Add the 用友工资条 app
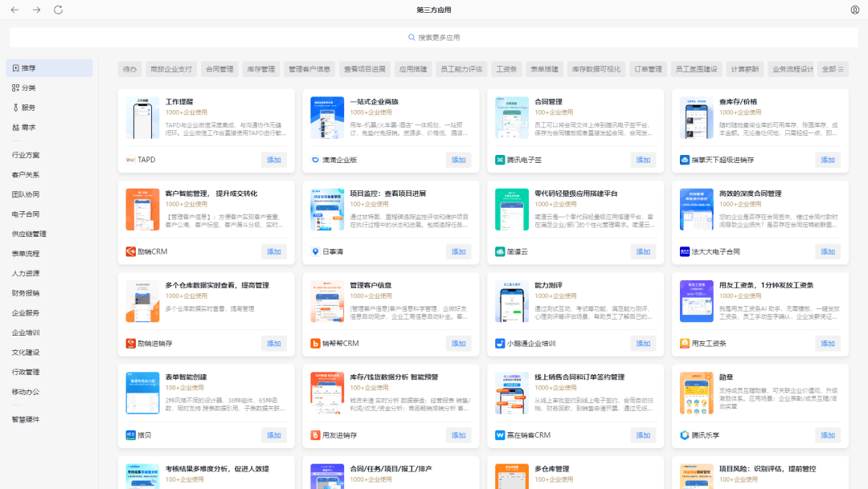 click(x=828, y=344)
